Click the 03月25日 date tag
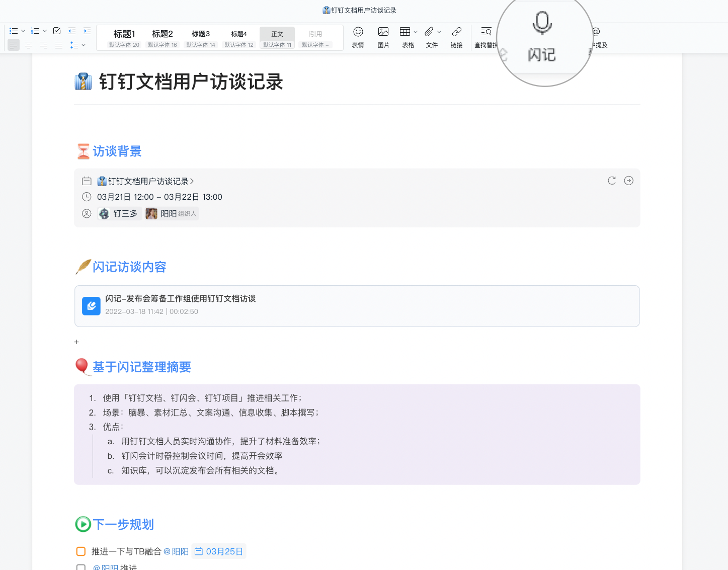728x570 pixels. [x=219, y=551]
